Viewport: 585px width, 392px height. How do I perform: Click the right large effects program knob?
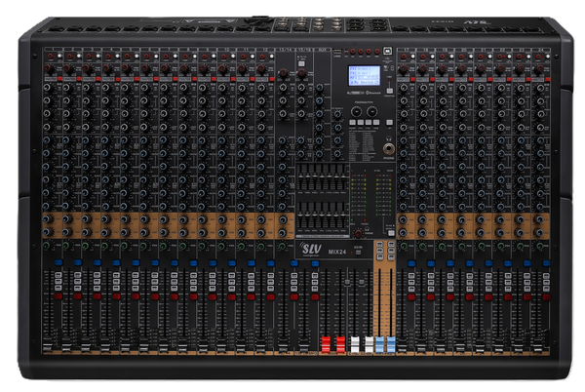371,111
